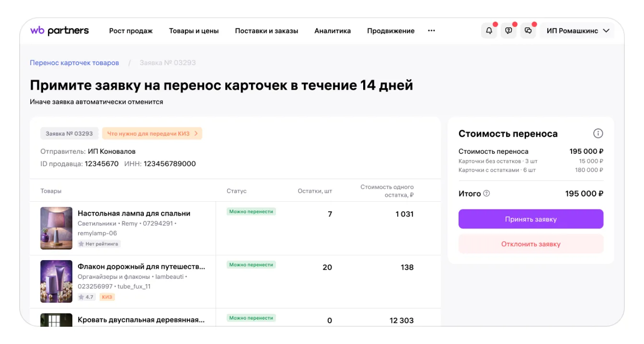This screenshot has height=344, width=644.
Task: Click Карточки с остатками · 6 шт line
Action: [531, 170]
